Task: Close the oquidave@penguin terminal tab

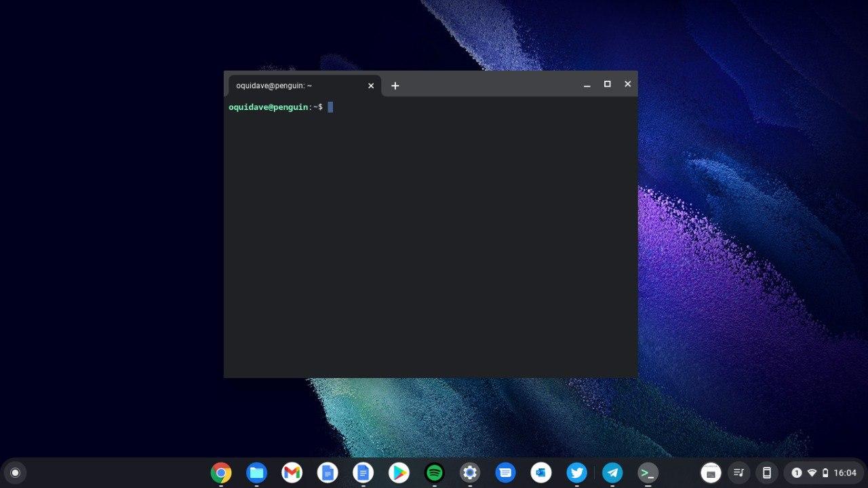Action: tap(371, 86)
